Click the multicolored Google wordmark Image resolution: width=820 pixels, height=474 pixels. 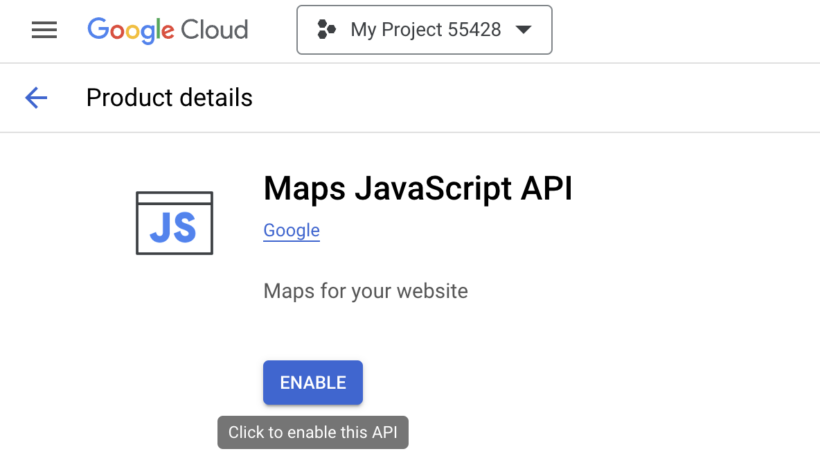click(x=131, y=30)
